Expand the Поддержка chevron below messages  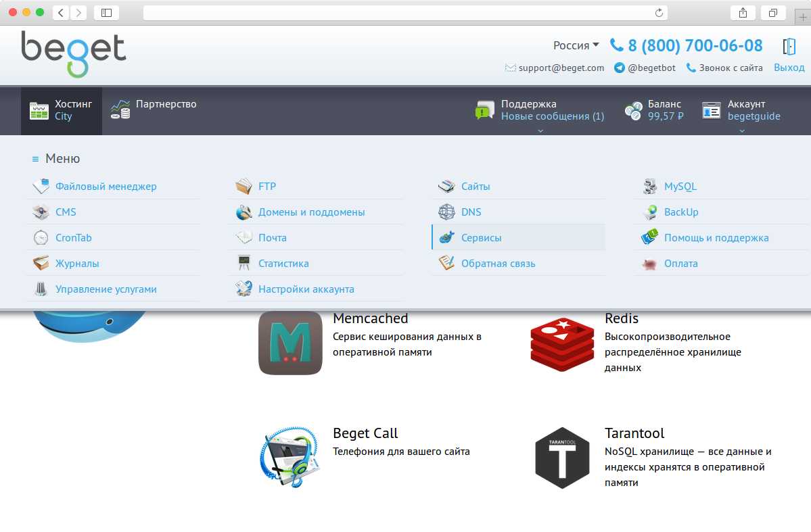pos(540,130)
